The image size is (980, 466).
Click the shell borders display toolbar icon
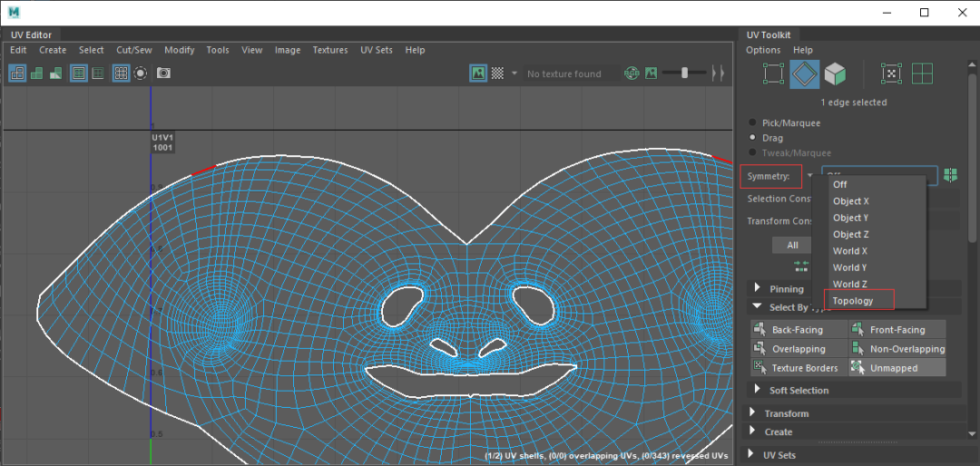pyautogui.click(x=98, y=74)
